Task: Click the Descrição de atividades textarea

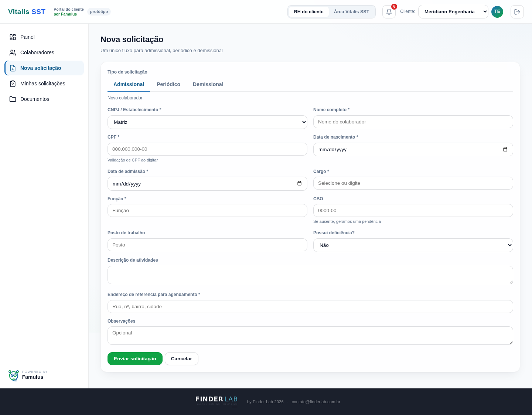Action: [x=310, y=275]
